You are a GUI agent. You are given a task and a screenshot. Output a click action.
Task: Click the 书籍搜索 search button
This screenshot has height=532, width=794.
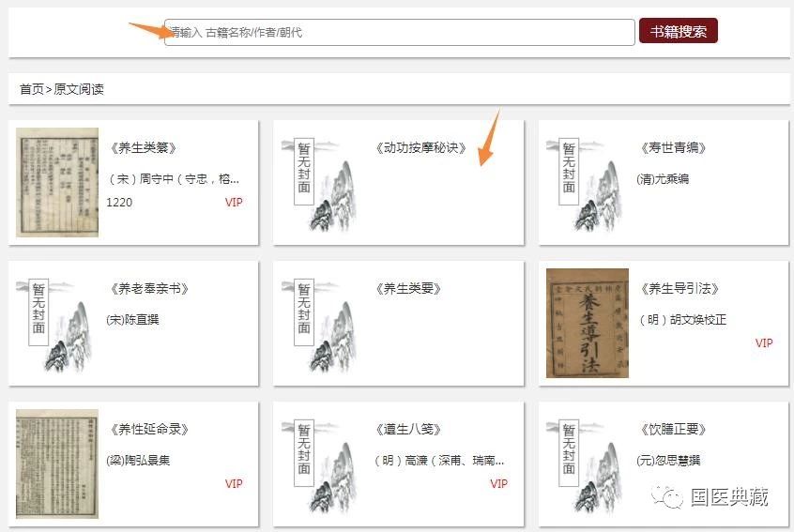(678, 31)
